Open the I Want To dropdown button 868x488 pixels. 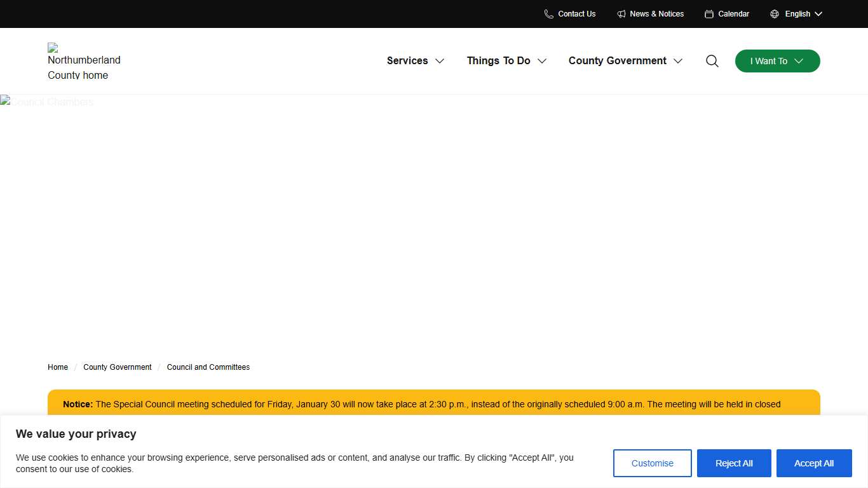(777, 61)
